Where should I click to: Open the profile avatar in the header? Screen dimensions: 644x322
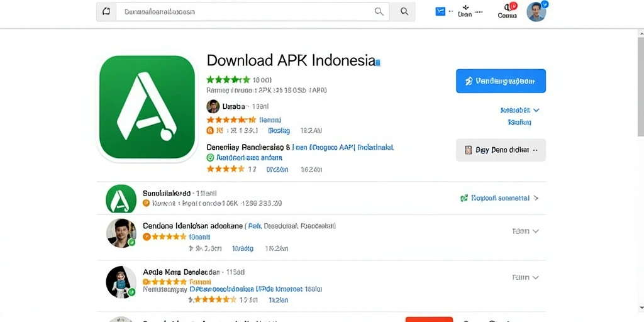(536, 11)
